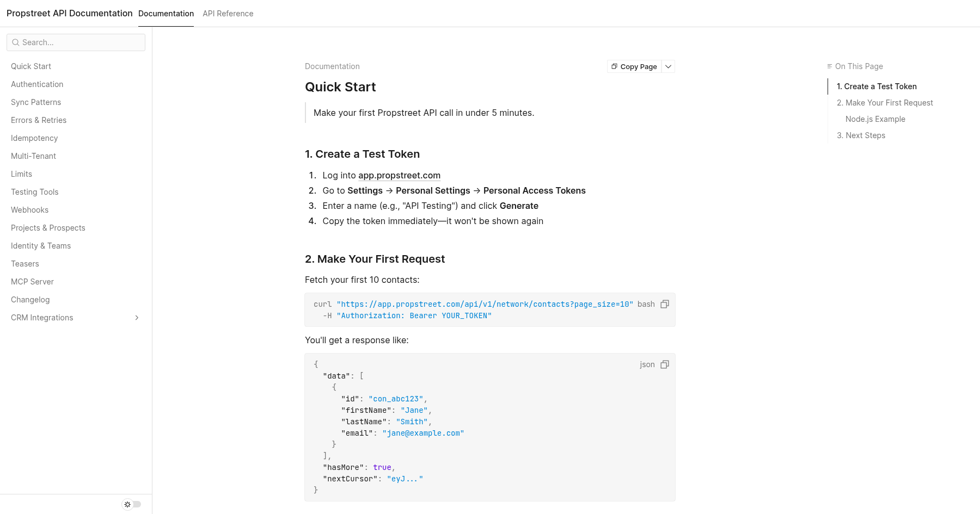Navigate to Teasers
Viewport: 980px width, 514px height.
point(25,264)
